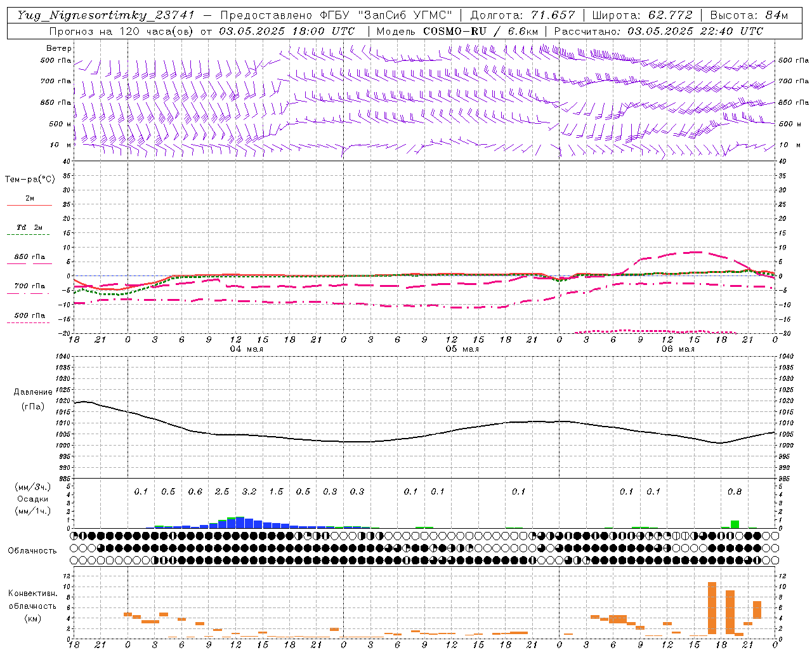
Task: Click the 1020 tick on left pressure axis
Action: point(63,401)
